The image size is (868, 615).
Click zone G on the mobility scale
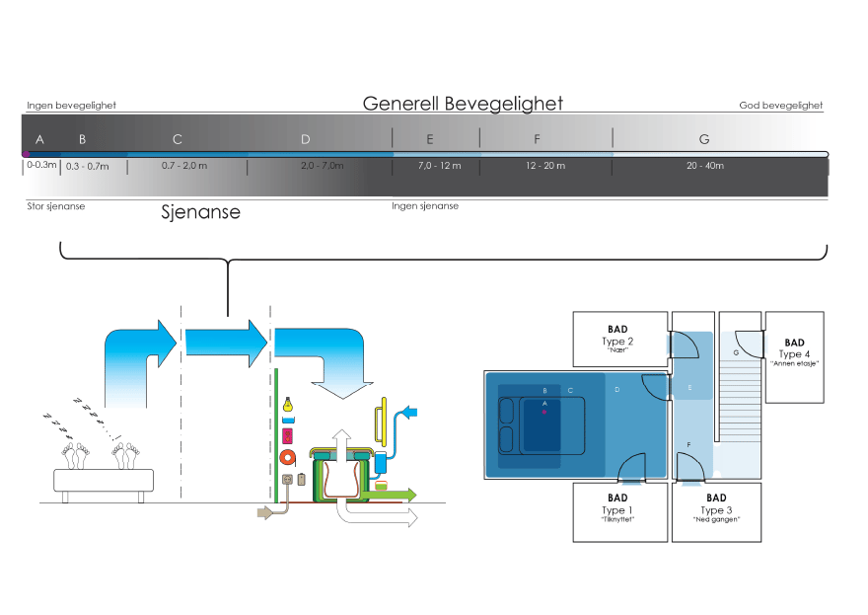[703, 140]
